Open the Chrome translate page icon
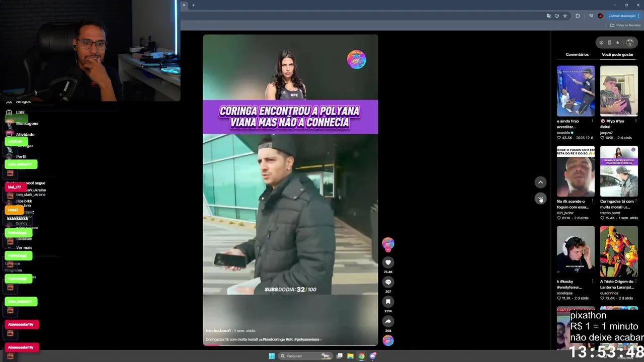Viewport: 644px width, 362px height. pos(548,16)
